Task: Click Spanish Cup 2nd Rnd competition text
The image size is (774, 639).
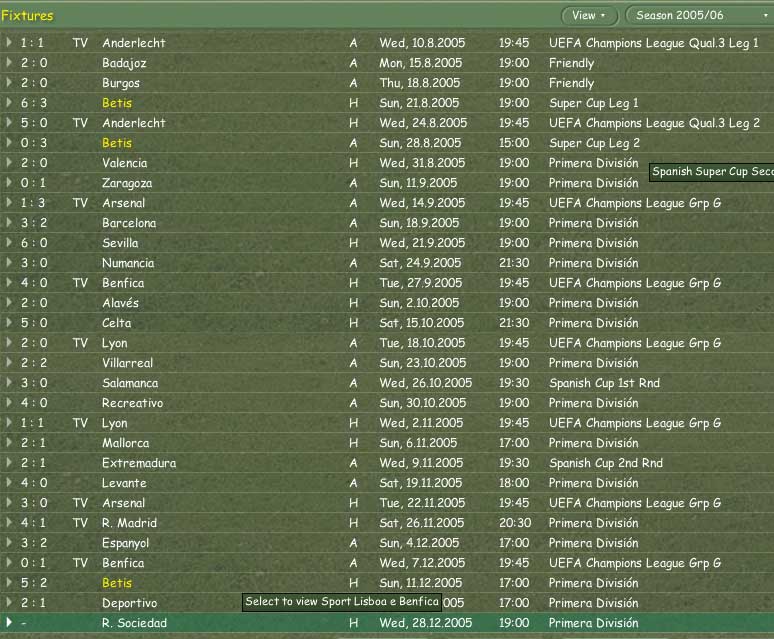Action: tap(606, 463)
